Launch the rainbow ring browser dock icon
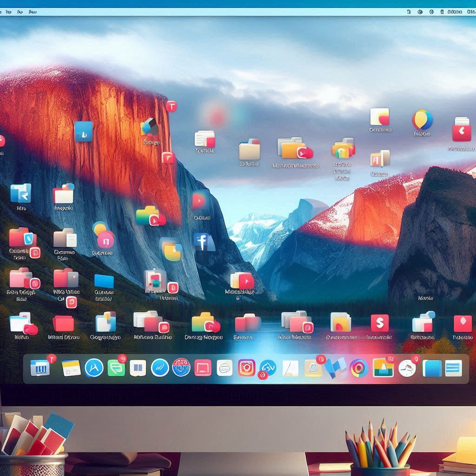Image resolution: width=476 pixels, height=476 pixels. (x=359, y=368)
